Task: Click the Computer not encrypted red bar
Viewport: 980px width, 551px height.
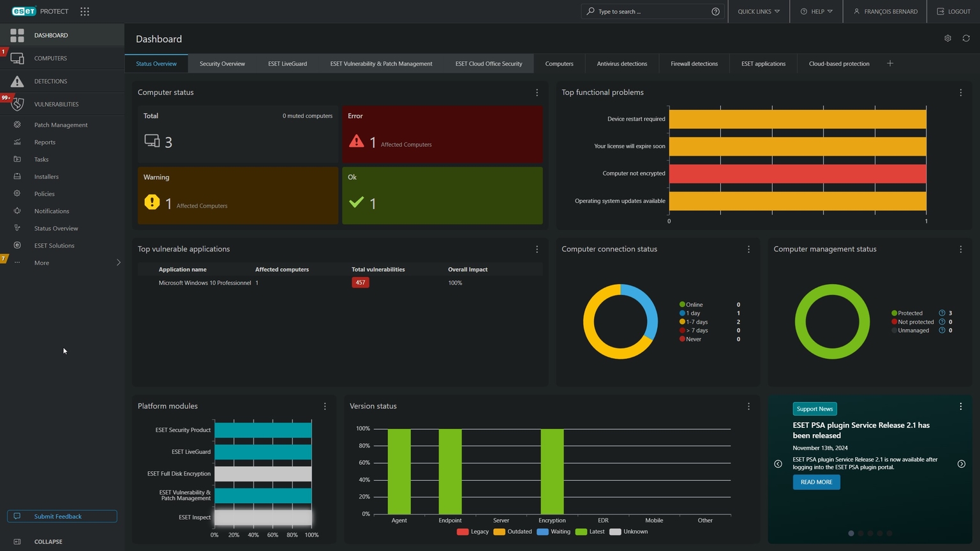Action: click(798, 174)
